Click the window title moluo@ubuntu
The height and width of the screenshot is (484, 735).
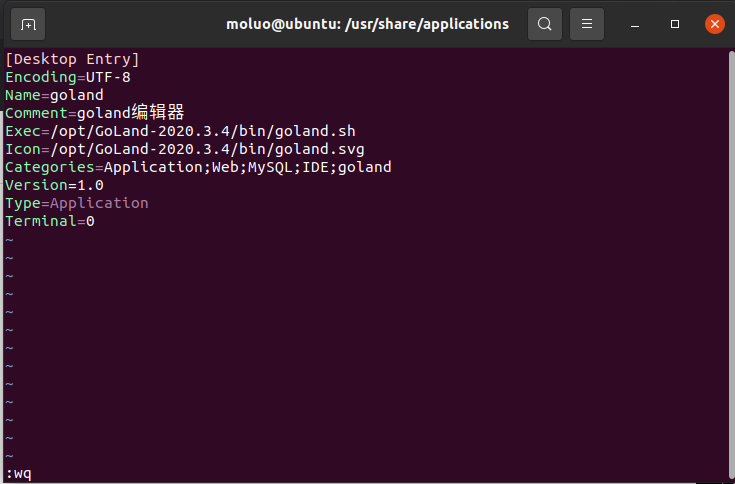pyautogui.click(x=368, y=24)
